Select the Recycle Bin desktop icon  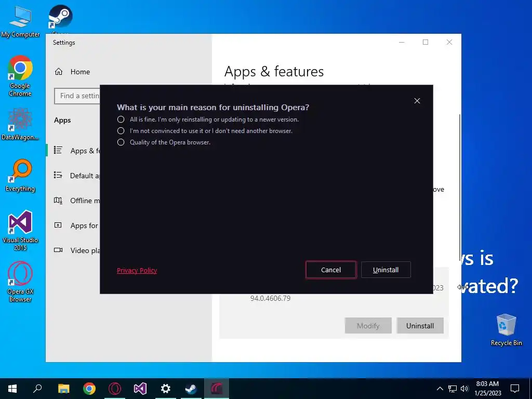click(x=506, y=329)
